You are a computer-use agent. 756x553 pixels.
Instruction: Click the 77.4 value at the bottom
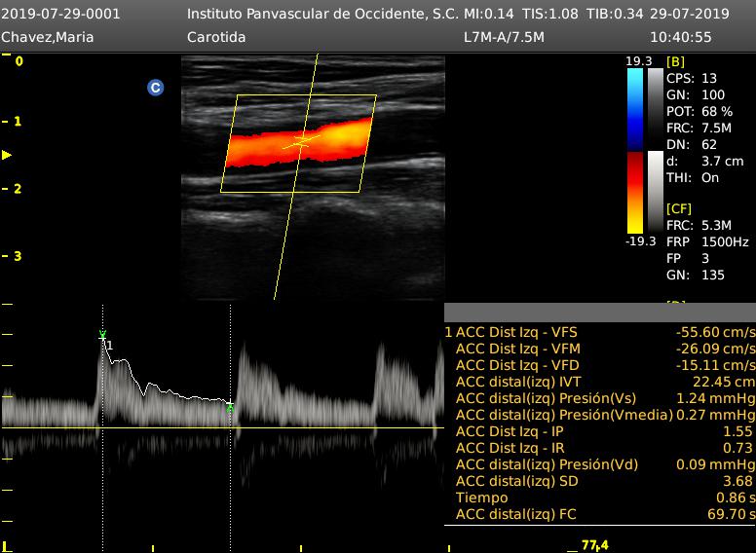click(x=595, y=545)
